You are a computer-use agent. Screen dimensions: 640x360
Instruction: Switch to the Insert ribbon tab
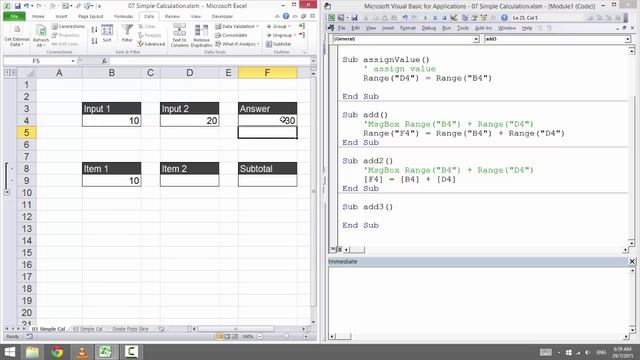(x=61, y=16)
